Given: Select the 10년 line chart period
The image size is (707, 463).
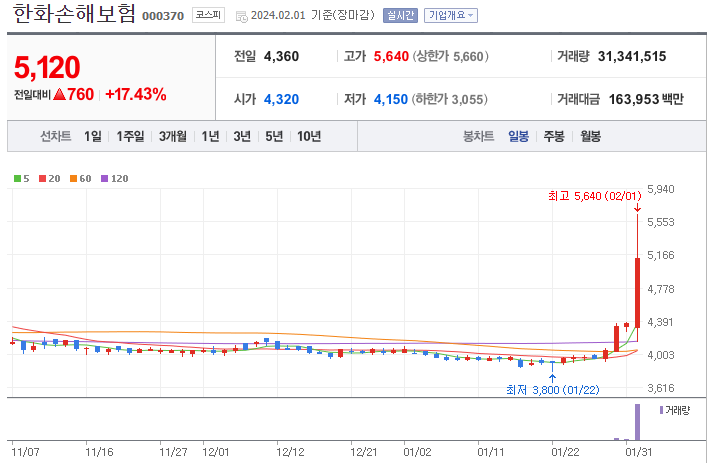Looking at the screenshot, I should [309, 136].
